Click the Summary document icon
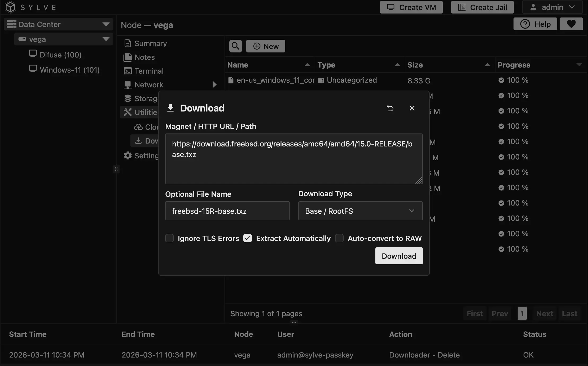The image size is (588, 366). coord(128,43)
